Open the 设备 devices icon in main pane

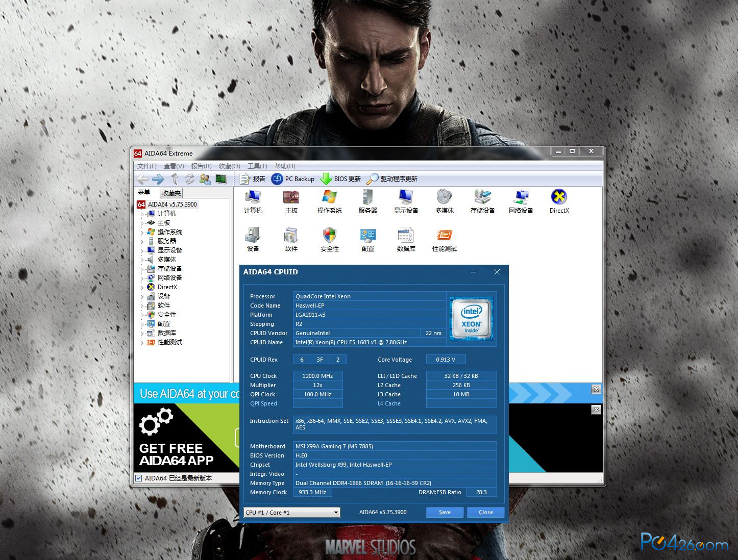pos(253,240)
